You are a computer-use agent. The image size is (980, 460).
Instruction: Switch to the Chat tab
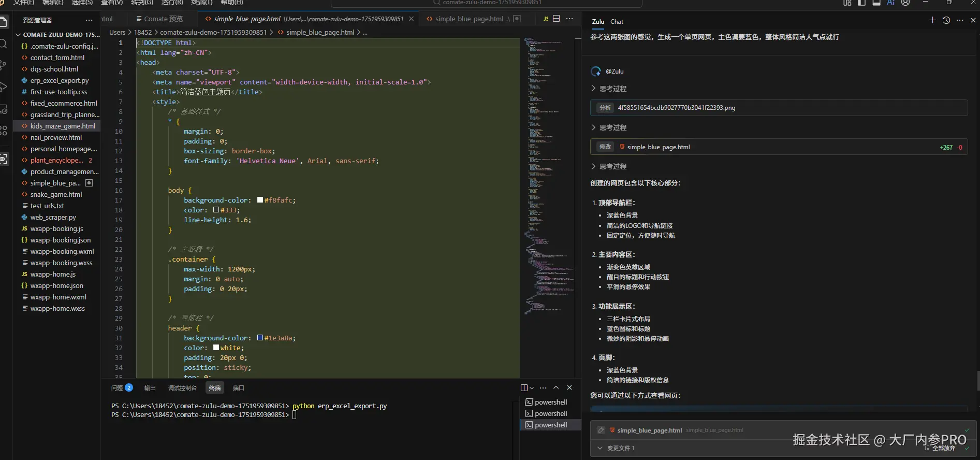617,22
